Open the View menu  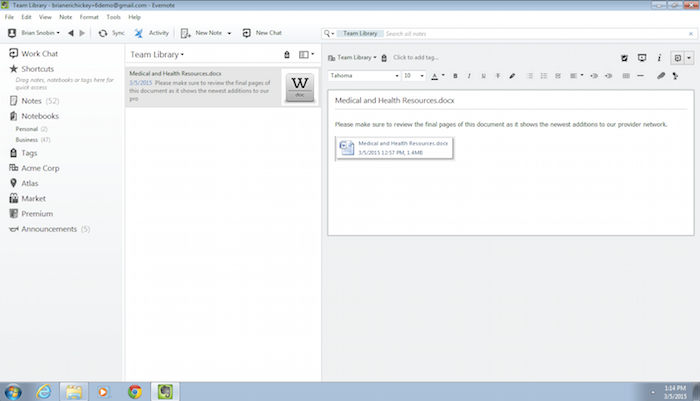[x=45, y=17]
